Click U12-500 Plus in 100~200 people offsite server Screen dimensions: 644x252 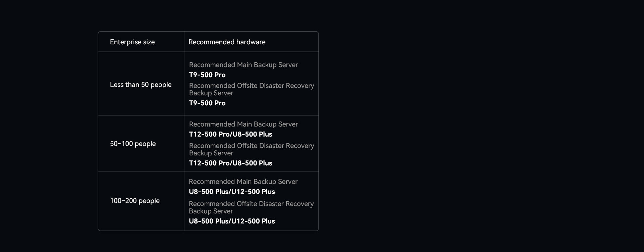(x=254, y=221)
